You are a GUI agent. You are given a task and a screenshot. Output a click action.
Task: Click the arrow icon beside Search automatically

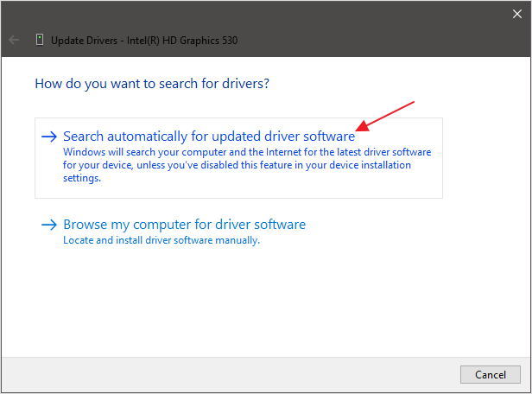click(48, 137)
